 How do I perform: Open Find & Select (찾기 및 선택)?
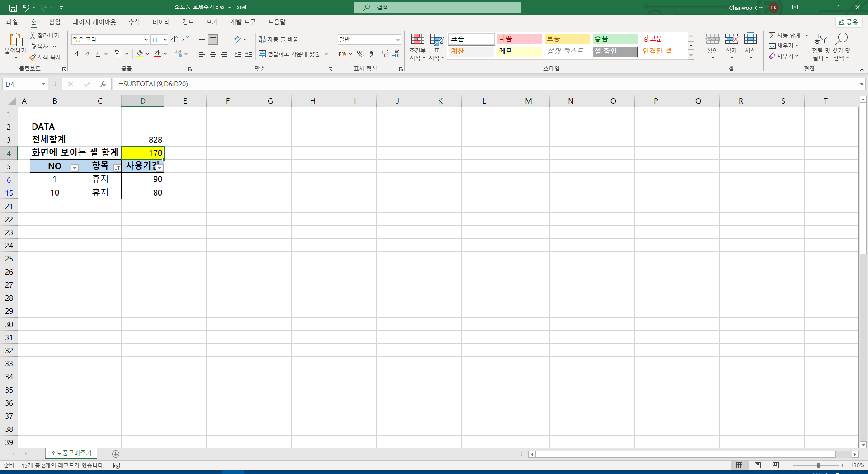pos(841,47)
